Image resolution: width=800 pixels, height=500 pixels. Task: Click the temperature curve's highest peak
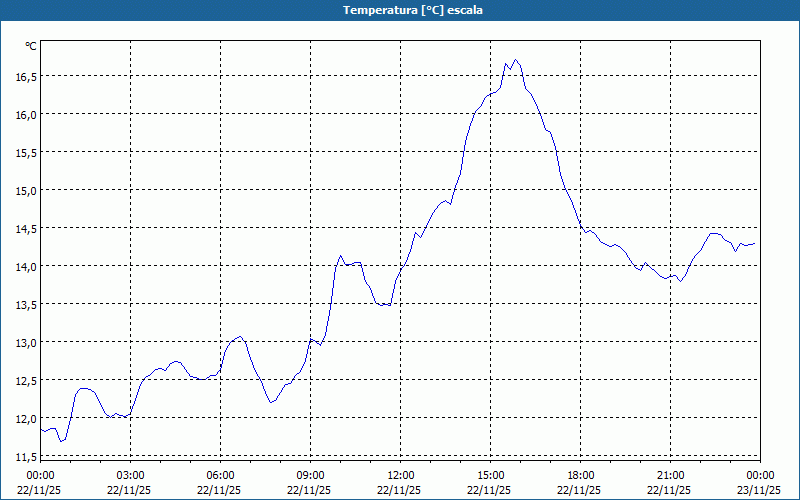click(516, 60)
